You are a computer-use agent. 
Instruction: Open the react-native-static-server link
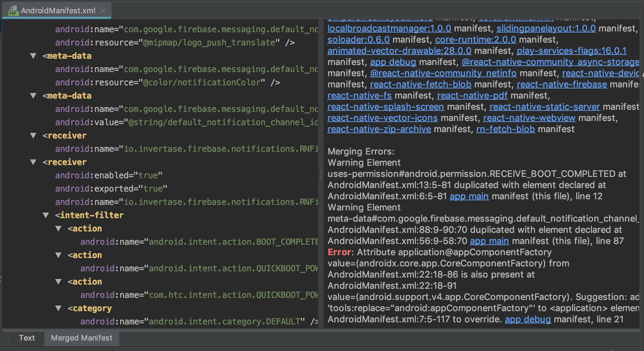click(544, 107)
